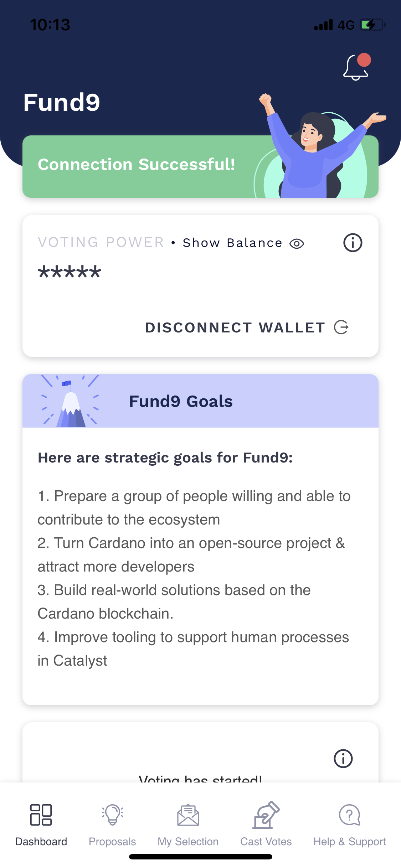Click the hidden voting power asterisks

coord(70,273)
